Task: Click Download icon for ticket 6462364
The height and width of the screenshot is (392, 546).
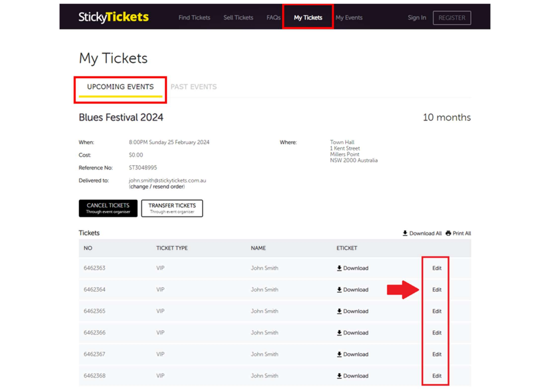Action: click(339, 289)
